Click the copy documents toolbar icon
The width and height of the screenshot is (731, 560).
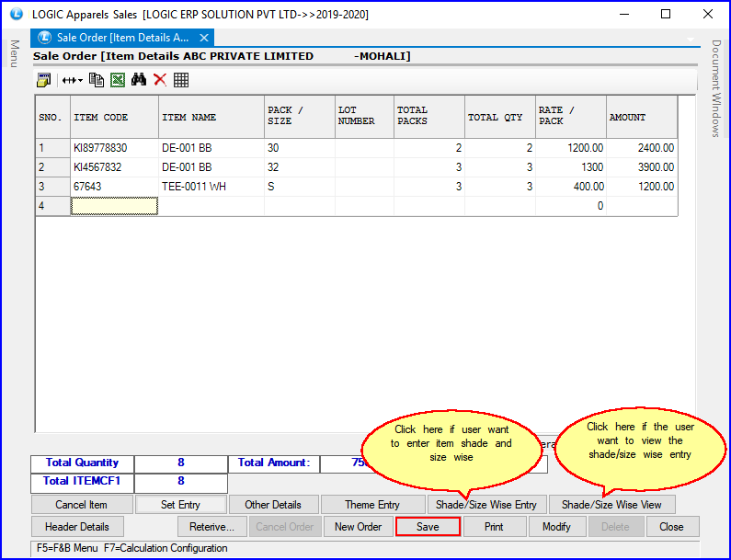97,80
